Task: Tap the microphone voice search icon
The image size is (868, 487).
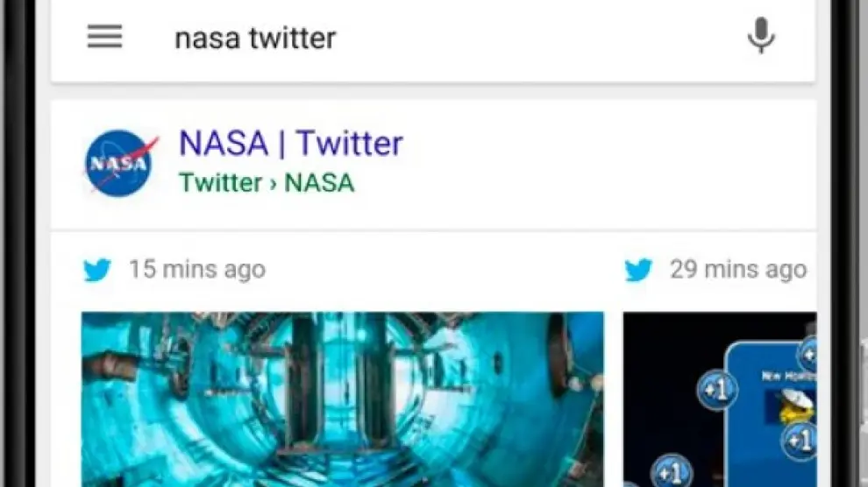Action: (760, 37)
